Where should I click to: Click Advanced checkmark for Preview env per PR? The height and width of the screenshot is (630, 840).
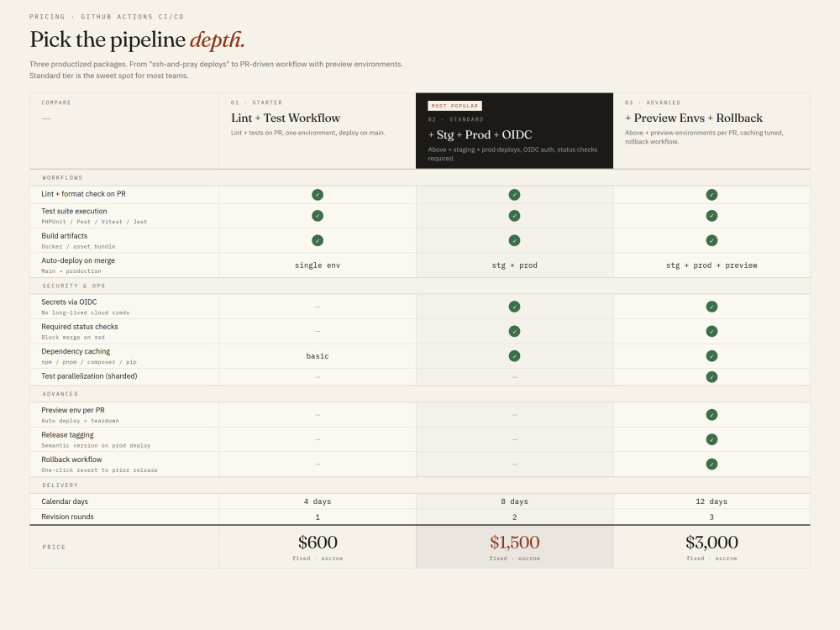coord(711,415)
